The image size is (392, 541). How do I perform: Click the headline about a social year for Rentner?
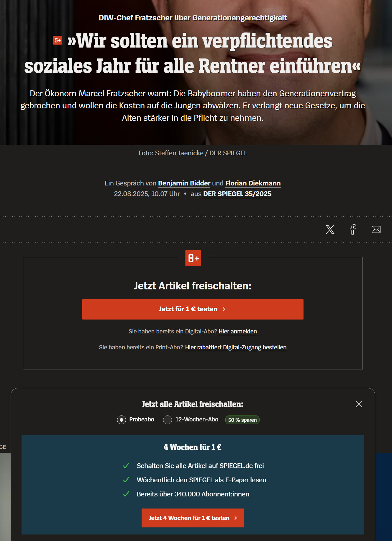tap(193, 53)
